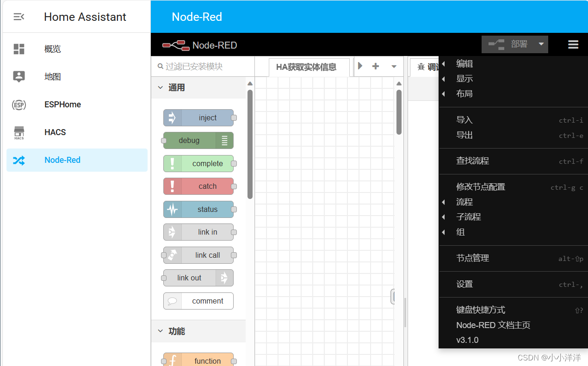Viewport: 588px width, 366px height.
Task: Click the inject node output port
Action: tap(234, 118)
